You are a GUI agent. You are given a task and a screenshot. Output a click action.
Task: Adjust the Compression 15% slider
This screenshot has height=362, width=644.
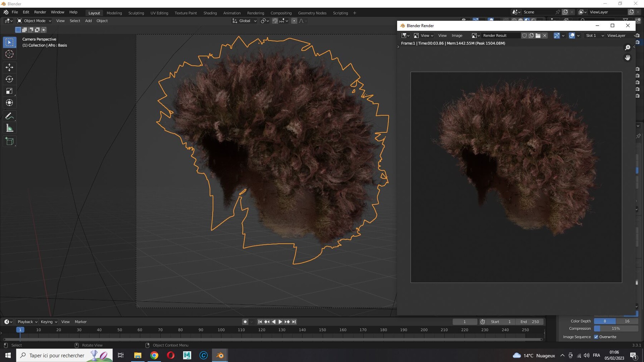[616, 328]
